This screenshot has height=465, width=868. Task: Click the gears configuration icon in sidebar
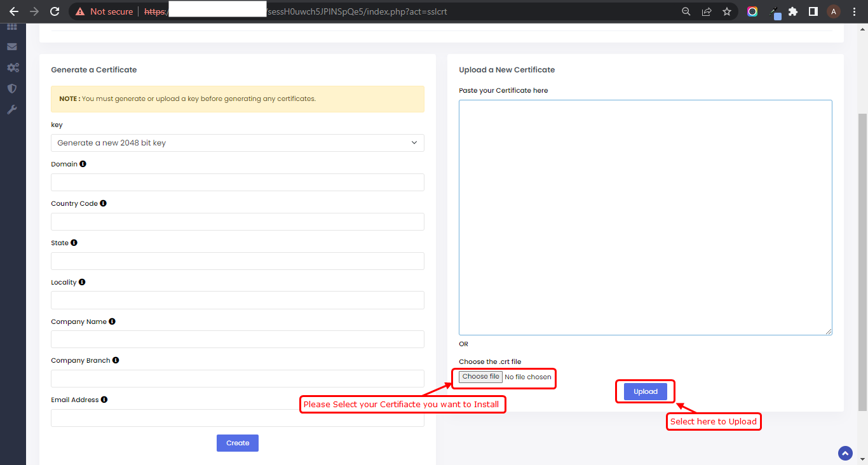coord(13,67)
